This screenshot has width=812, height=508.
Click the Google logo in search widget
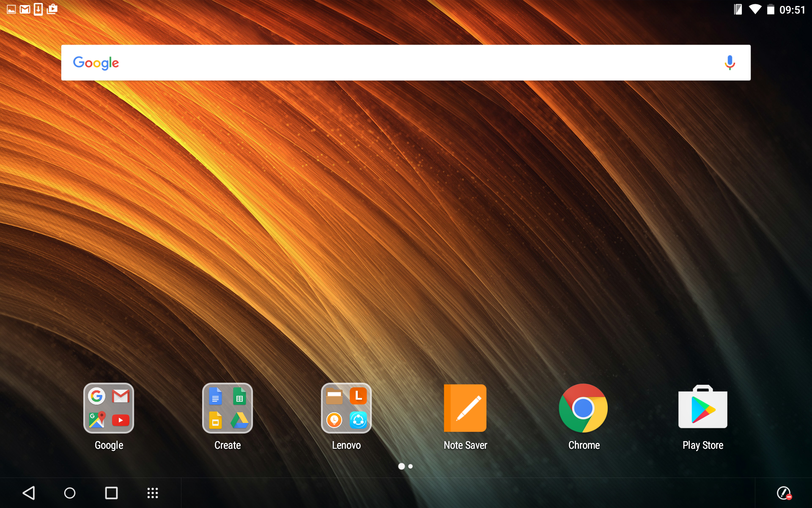pyautogui.click(x=96, y=63)
